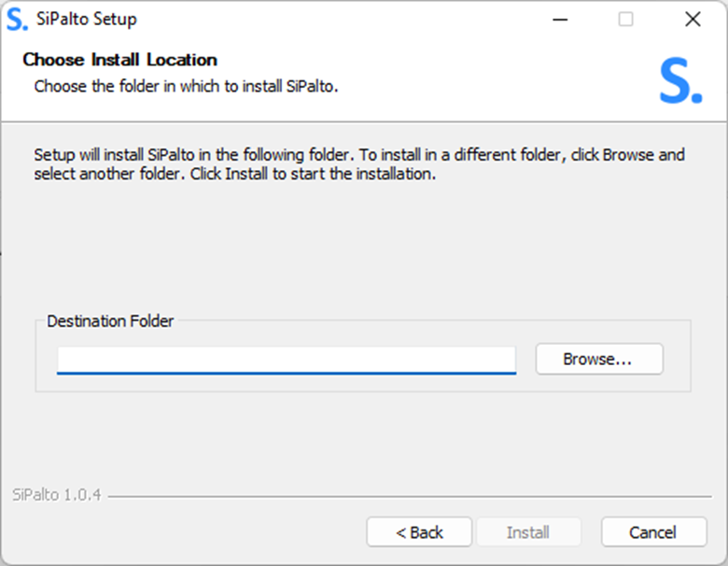The width and height of the screenshot is (728, 566).
Task: Go back with the < Back button
Action: [x=419, y=532]
